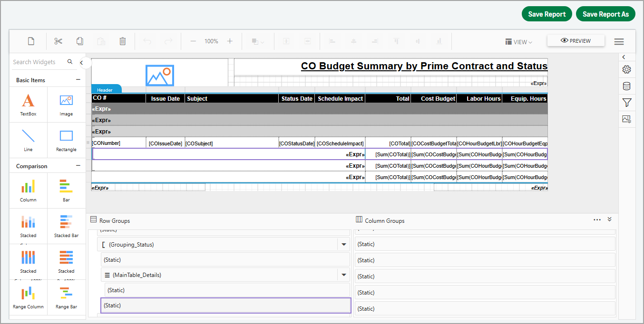Select the Rectangle widget
This screenshot has width=644, height=324.
click(66, 140)
